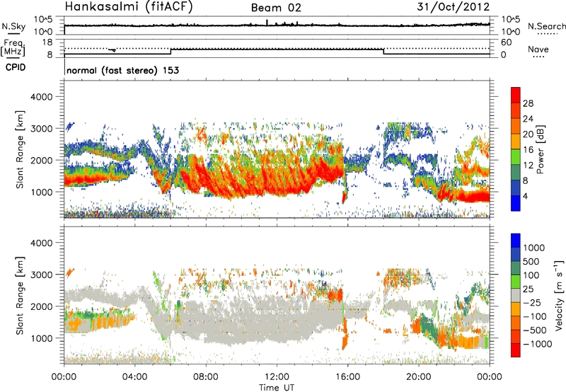Click the Hankasalmi (fitACF) title
The height and width of the screenshot is (392, 566).
click(x=129, y=6)
